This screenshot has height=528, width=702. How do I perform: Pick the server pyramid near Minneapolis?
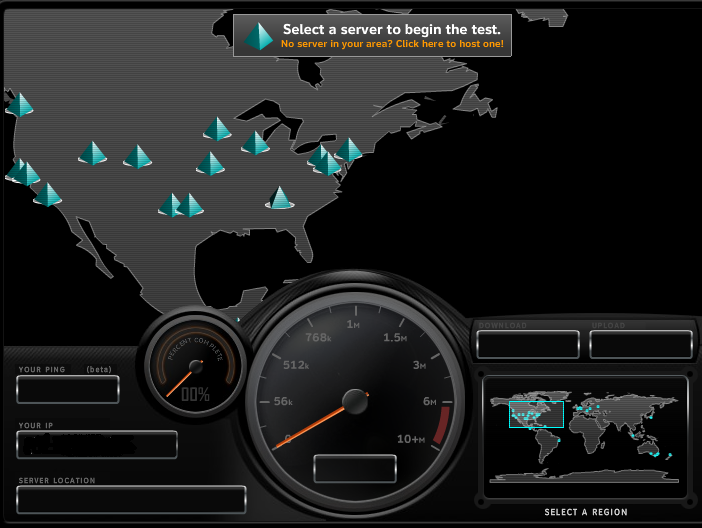click(217, 130)
